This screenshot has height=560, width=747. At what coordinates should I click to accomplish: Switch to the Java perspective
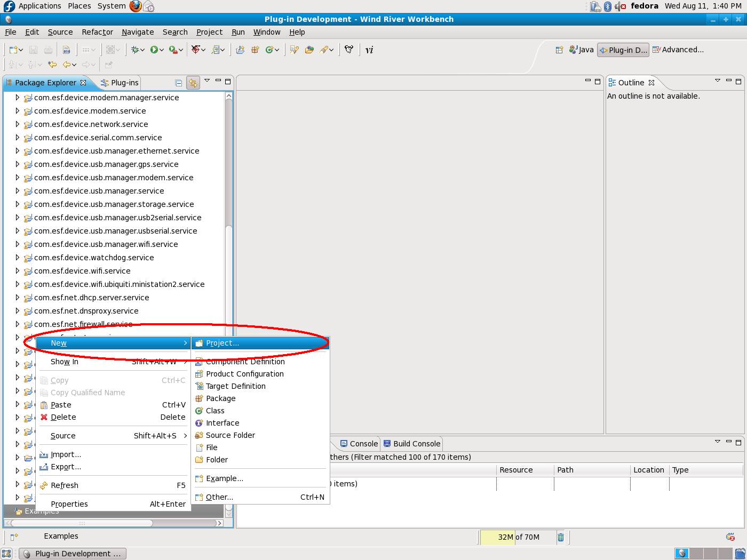[x=582, y=50]
